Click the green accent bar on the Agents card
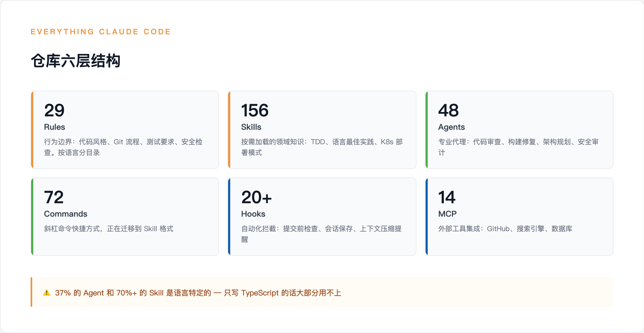Viewport: 644px width, 333px height. [x=427, y=129]
